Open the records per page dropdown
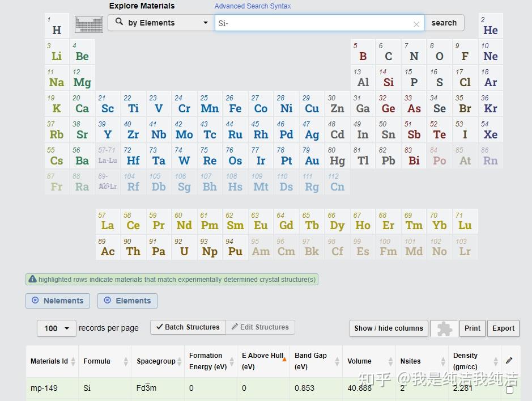The image size is (532, 401). click(57, 328)
